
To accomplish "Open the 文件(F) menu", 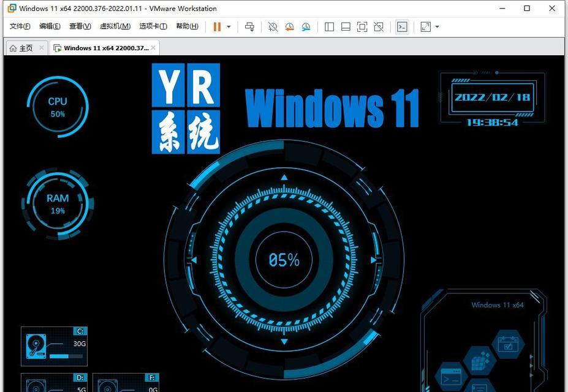I will 20,26.
